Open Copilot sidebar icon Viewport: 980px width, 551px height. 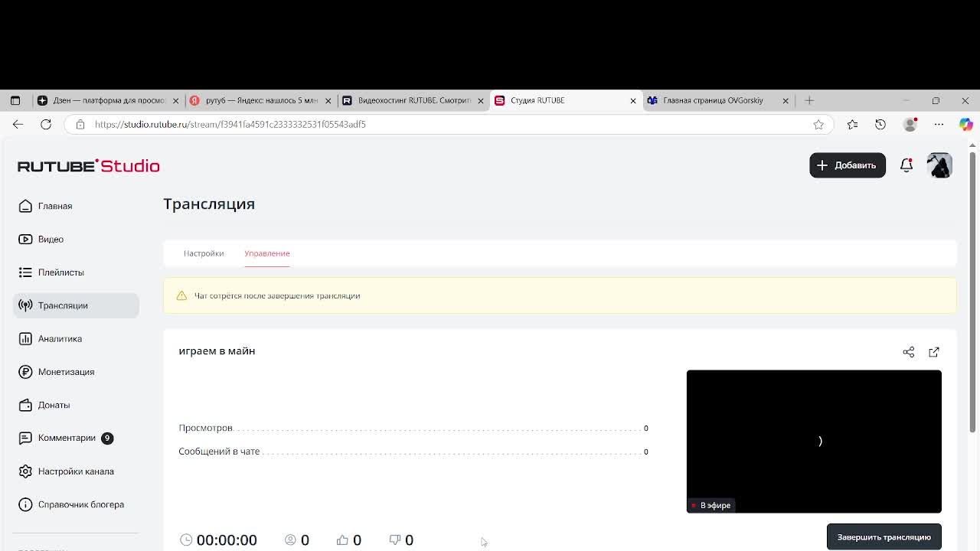965,124
